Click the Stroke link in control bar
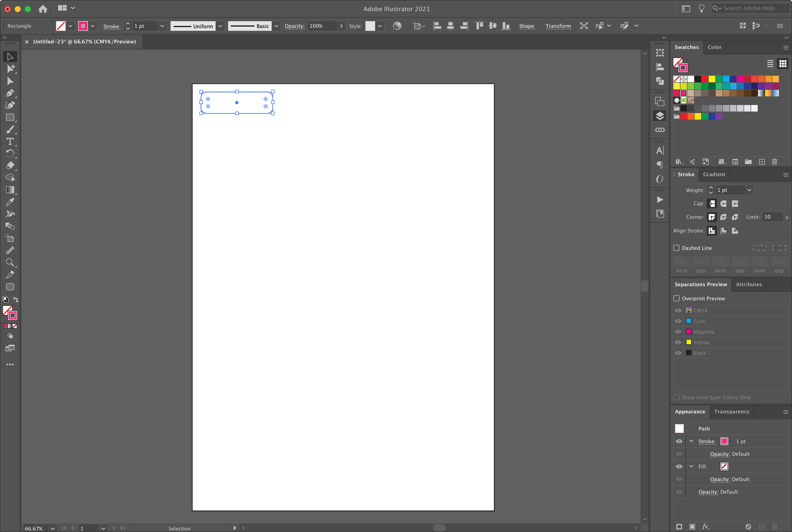Screen dimensions: 792x532 (112, 26)
